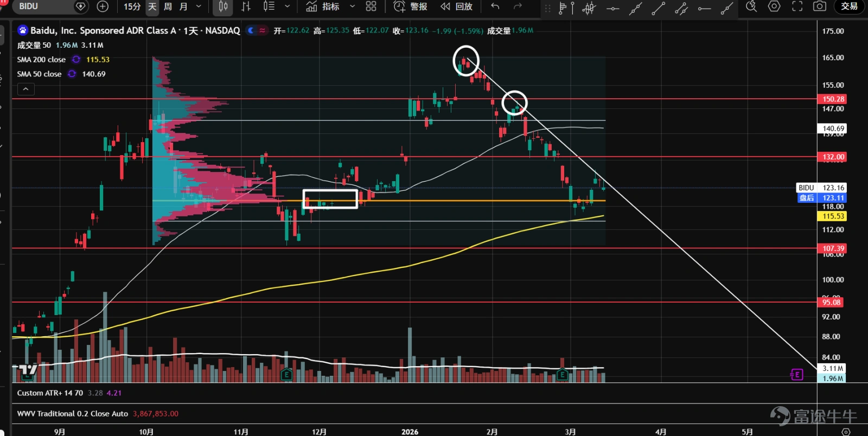Take a chart snapshot with camera icon
The image size is (868, 436).
tap(820, 7)
